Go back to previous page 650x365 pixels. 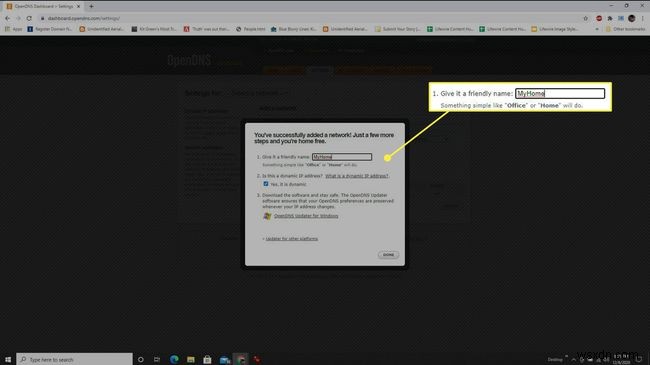click(x=7, y=18)
